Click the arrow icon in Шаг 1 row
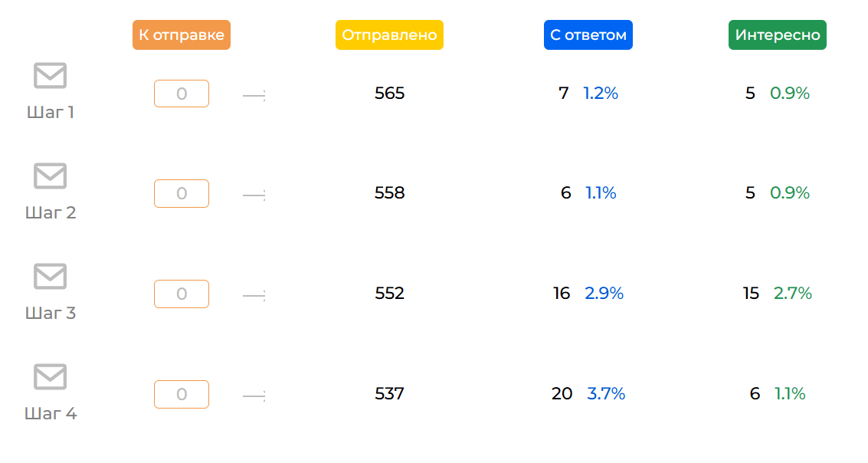The image size is (868, 463). (x=254, y=95)
